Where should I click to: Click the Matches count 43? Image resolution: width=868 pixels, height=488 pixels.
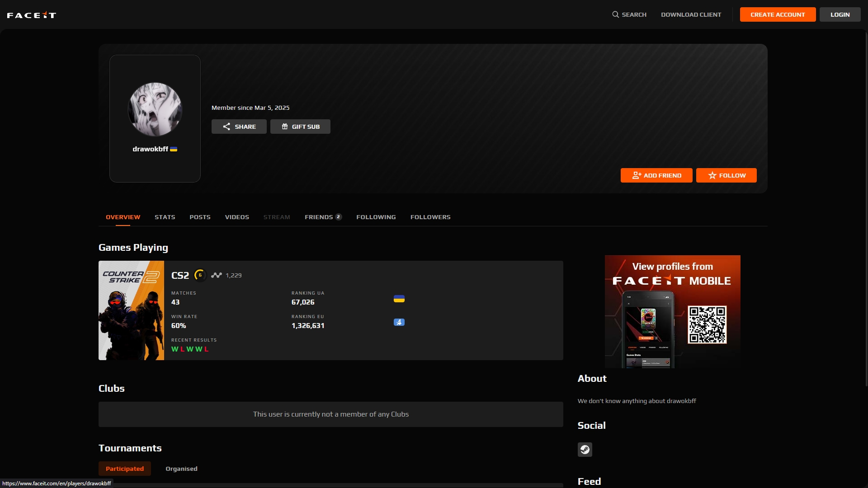coord(175,302)
